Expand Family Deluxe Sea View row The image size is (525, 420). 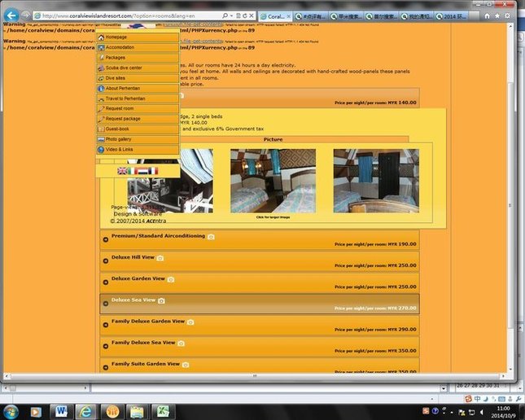tap(260, 346)
